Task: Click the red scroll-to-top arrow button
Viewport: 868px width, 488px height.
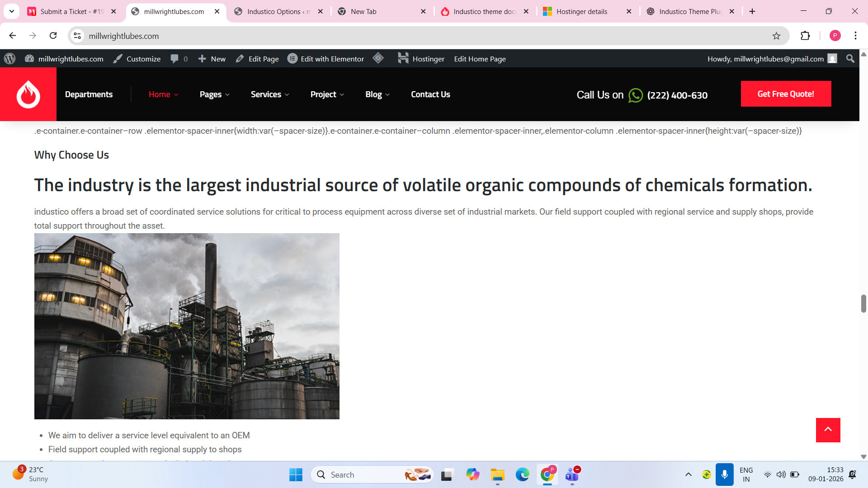Action: (828, 430)
